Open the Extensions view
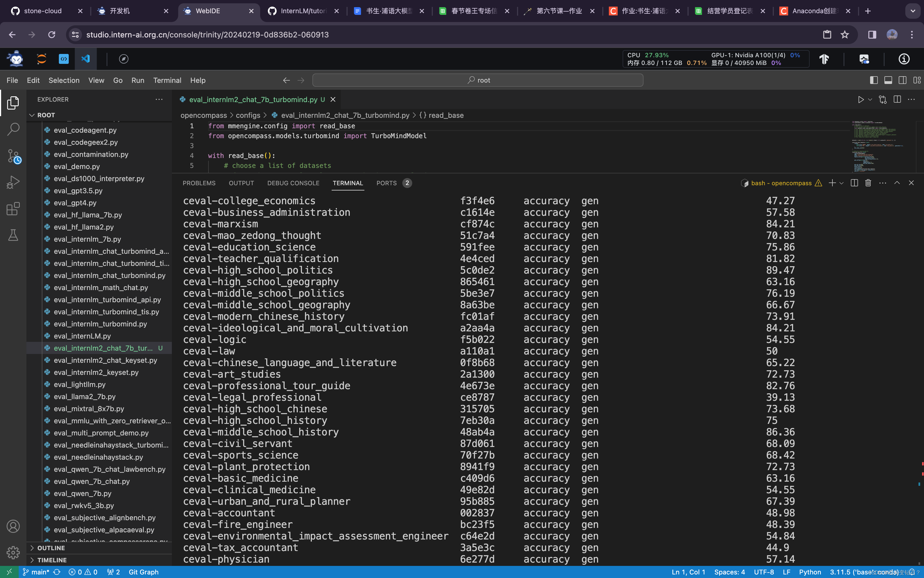This screenshot has height=578, width=924. point(13,209)
